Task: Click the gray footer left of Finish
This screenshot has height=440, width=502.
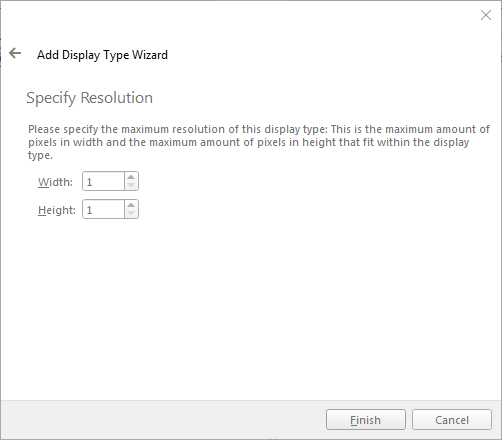Action: [x=163, y=420]
